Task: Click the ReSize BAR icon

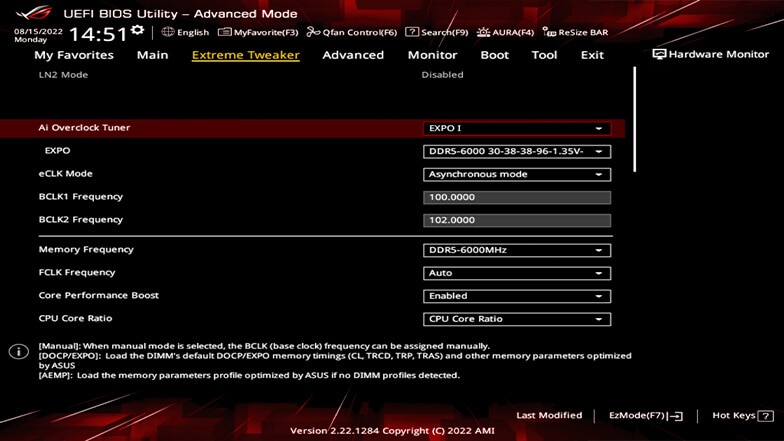Action: click(550, 32)
